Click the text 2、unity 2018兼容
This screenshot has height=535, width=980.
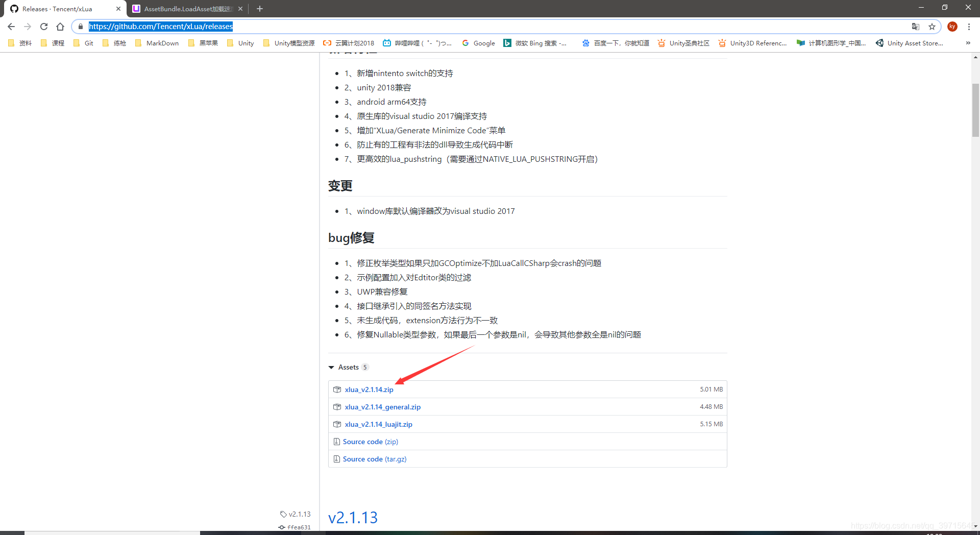[378, 88]
